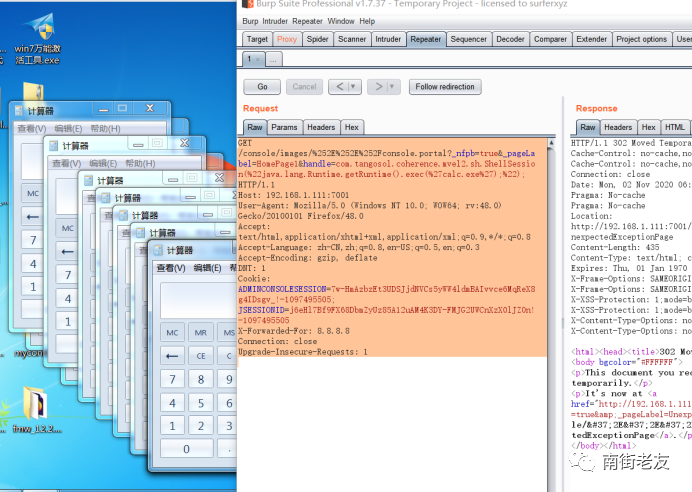Select the Request Headers tab
692x492 pixels.
click(321, 128)
